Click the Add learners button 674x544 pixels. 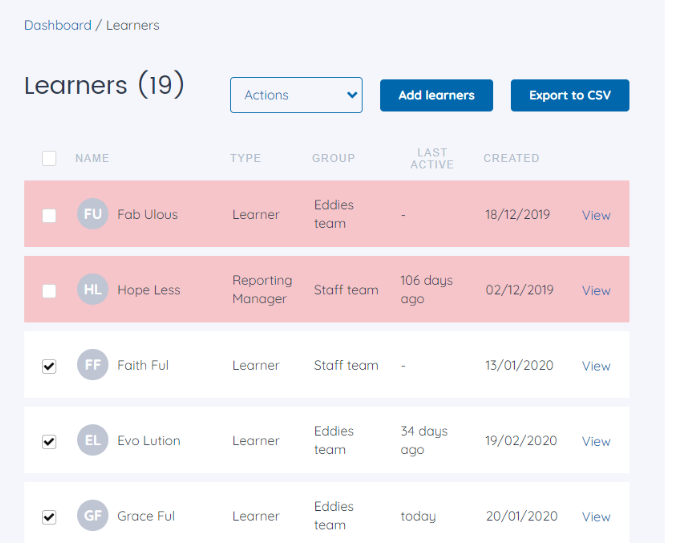click(436, 95)
